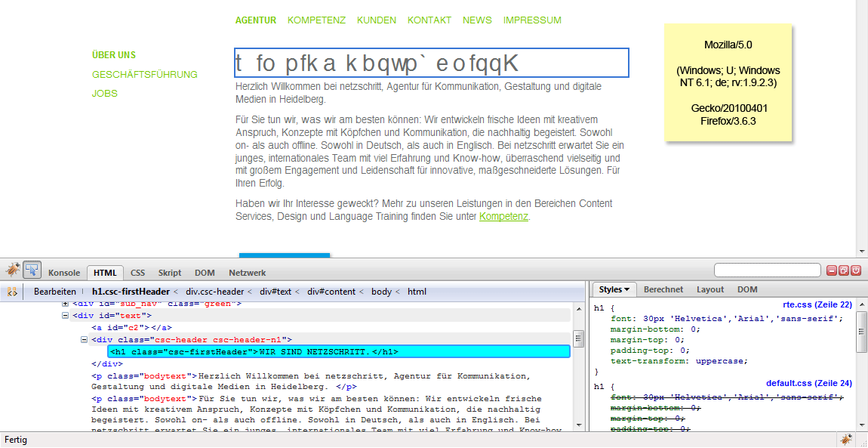Expand the sub_nav div node
This screenshot has height=448, width=868.
point(66,304)
